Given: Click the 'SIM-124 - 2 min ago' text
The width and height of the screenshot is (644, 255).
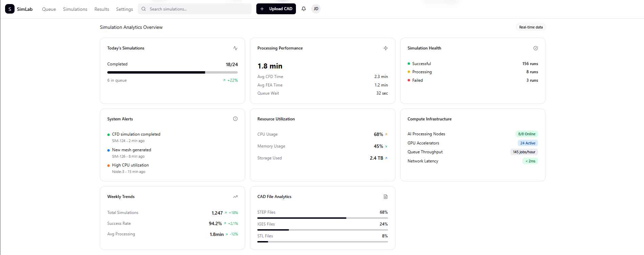Looking at the screenshot, I should [128, 141].
